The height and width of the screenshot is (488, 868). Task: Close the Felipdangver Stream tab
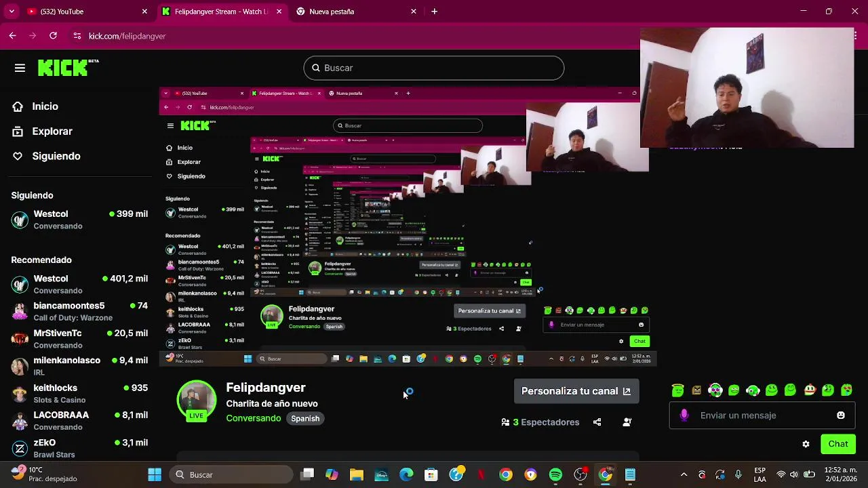(279, 12)
